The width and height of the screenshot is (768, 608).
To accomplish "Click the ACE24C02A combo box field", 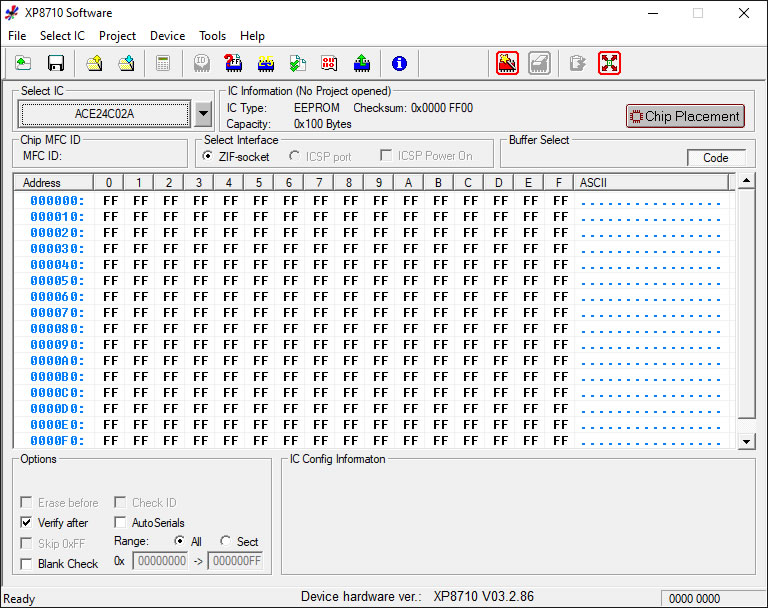I will (104, 114).
